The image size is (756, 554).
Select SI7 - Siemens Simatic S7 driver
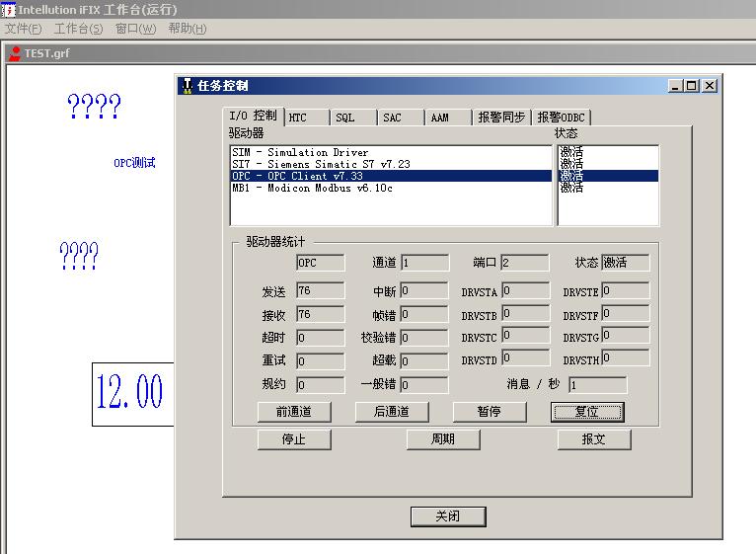click(x=391, y=164)
